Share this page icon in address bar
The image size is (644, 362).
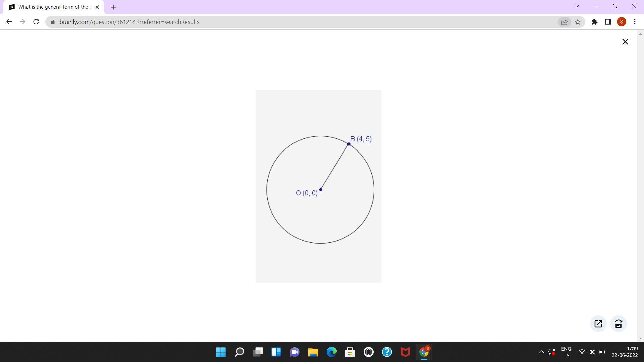point(564,22)
